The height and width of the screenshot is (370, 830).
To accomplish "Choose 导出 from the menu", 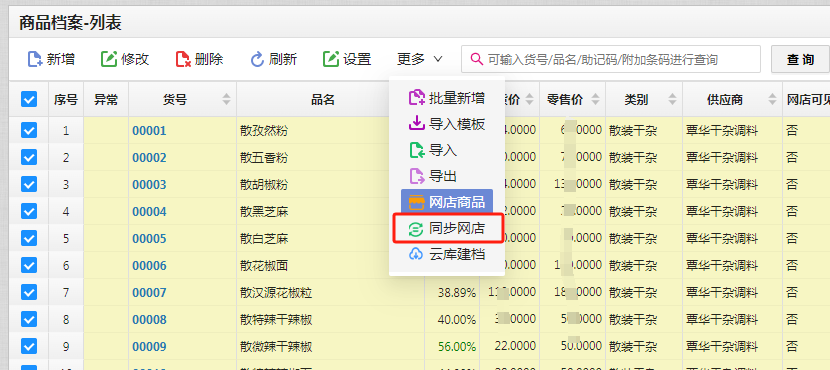I will (x=447, y=176).
